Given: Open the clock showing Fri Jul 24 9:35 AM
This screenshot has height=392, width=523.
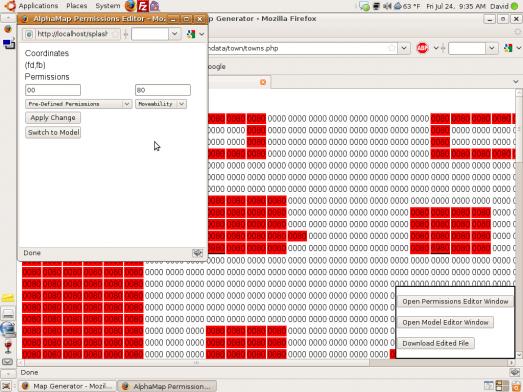Looking at the screenshot, I should (456, 6).
